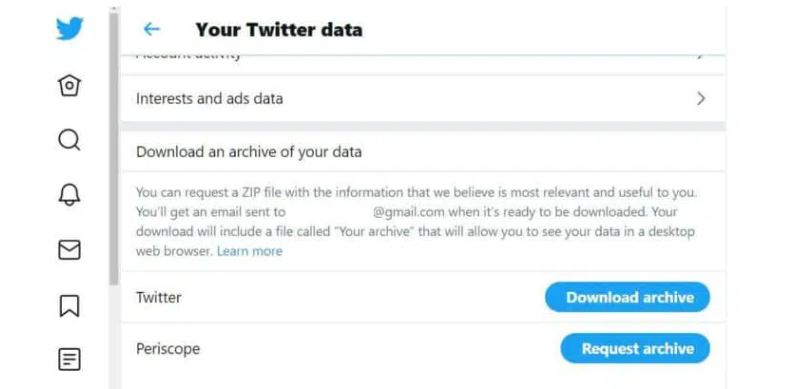Screen dimensions: 802x389
Task: Click the vertical scrollbar beside the sidebar
Action: tap(114, 148)
